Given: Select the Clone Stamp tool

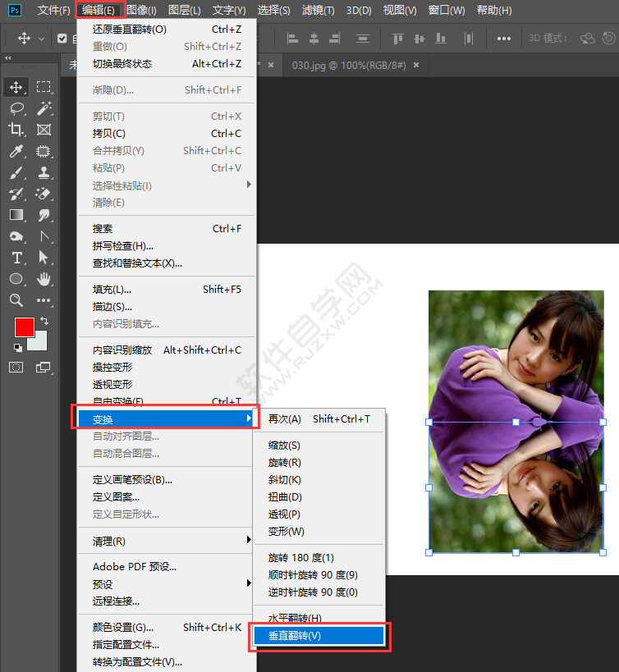Looking at the screenshot, I should click(x=44, y=172).
